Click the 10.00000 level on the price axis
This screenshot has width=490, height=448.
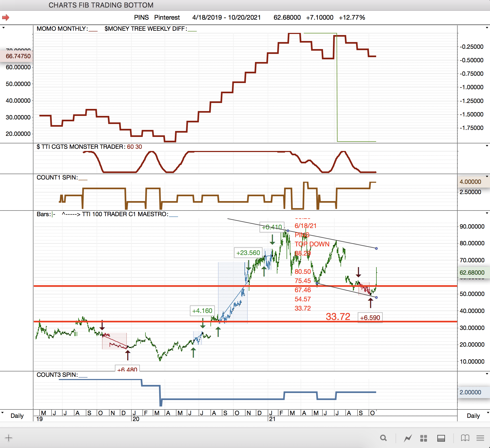click(472, 361)
